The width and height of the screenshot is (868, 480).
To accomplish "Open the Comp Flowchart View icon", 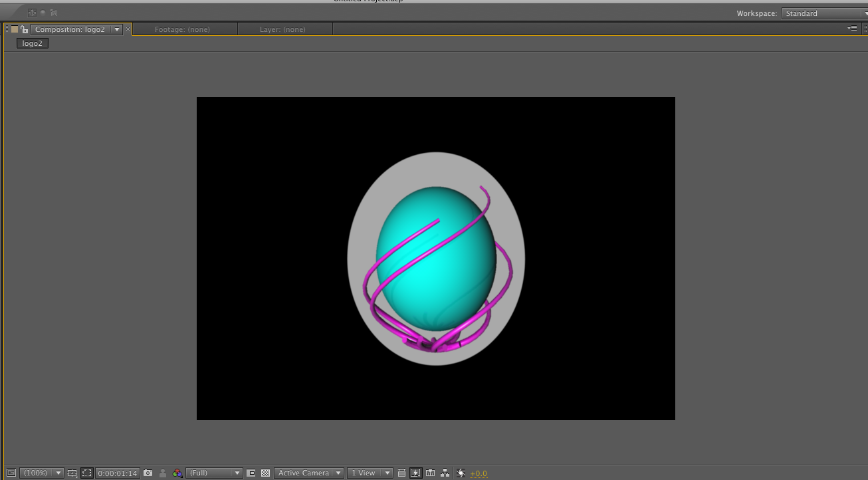I will click(445, 473).
